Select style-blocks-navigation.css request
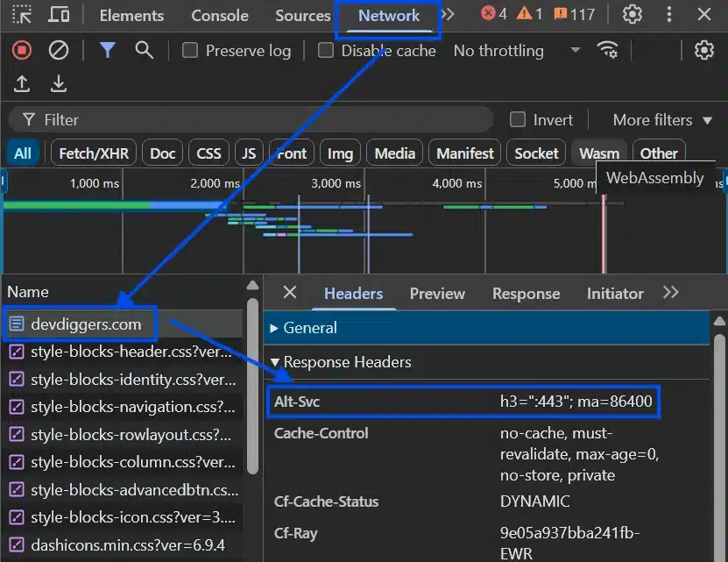 click(123, 407)
